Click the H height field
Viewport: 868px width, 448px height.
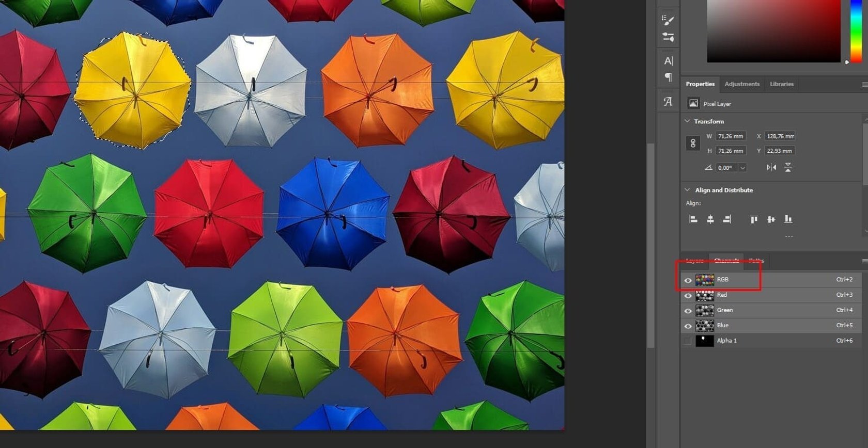[x=731, y=151]
